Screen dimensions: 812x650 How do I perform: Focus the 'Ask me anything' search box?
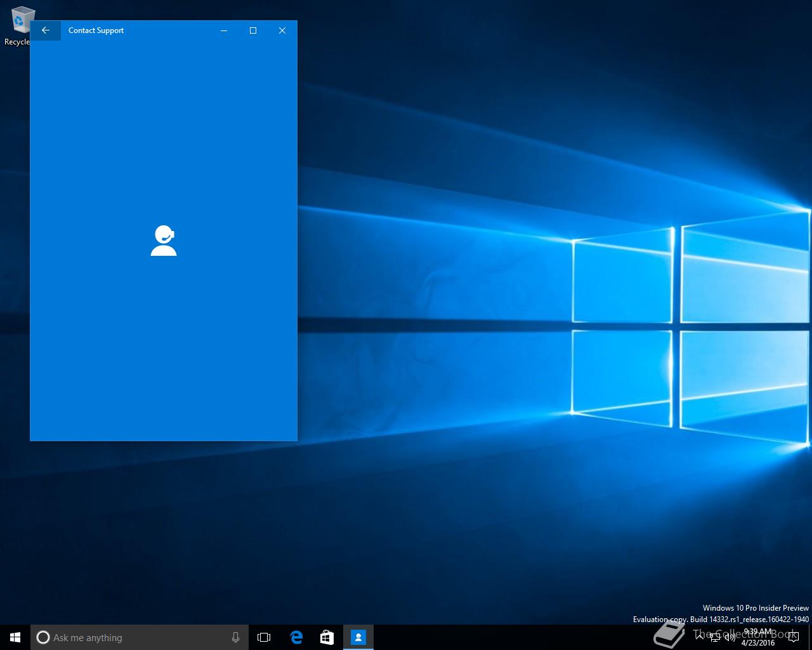[140, 637]
